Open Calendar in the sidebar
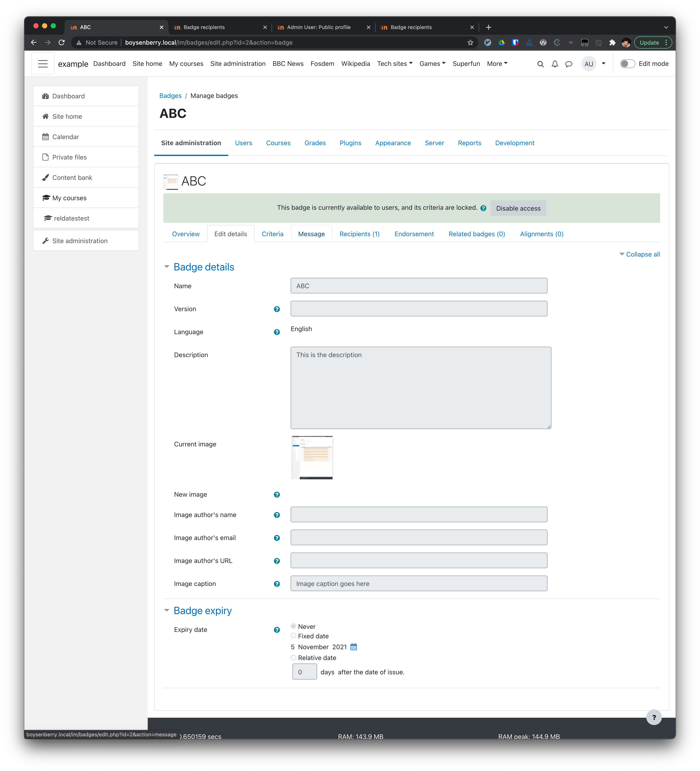700x771 pixels. [86, 137]
